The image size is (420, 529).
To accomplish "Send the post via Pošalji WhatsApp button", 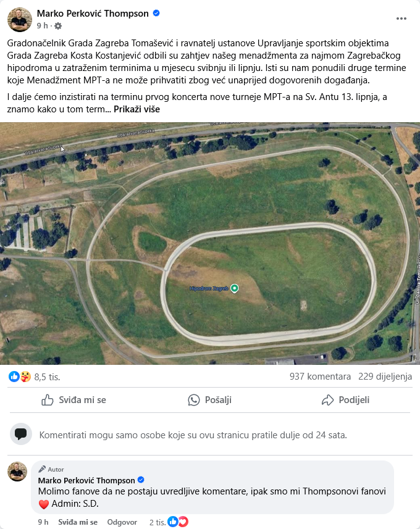I will pos(209,400).
